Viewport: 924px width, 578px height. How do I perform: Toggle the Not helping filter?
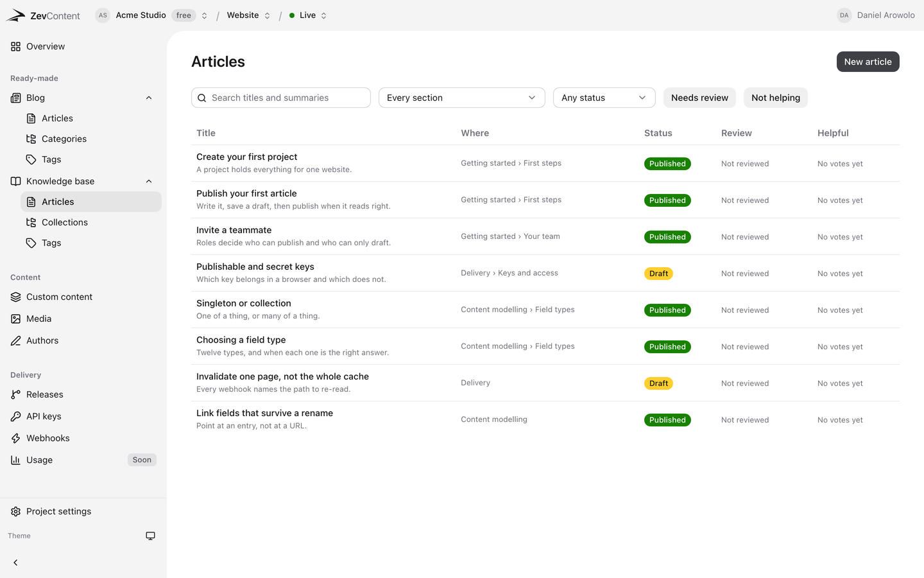coord(776,98)
